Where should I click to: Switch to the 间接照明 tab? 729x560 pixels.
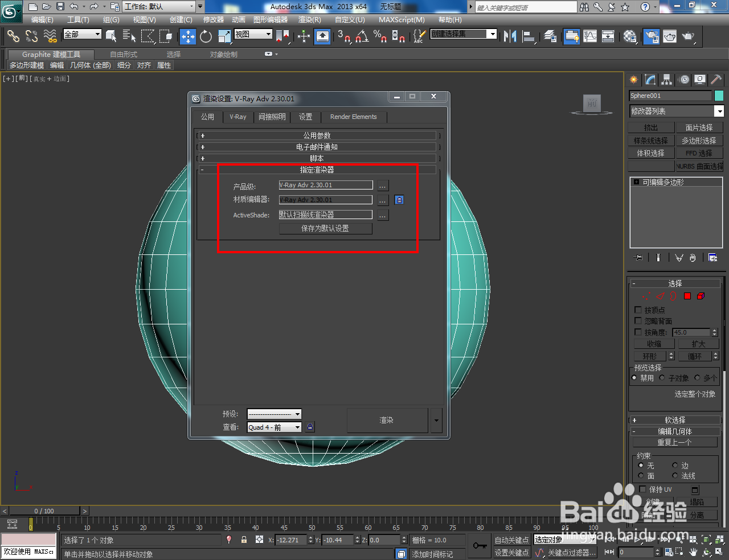(272, 117)
